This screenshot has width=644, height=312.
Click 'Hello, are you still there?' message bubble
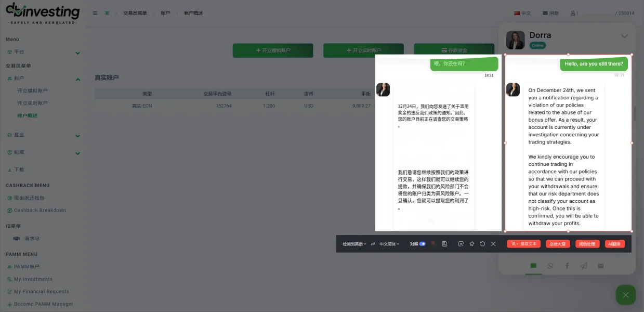tap(594, 64)
